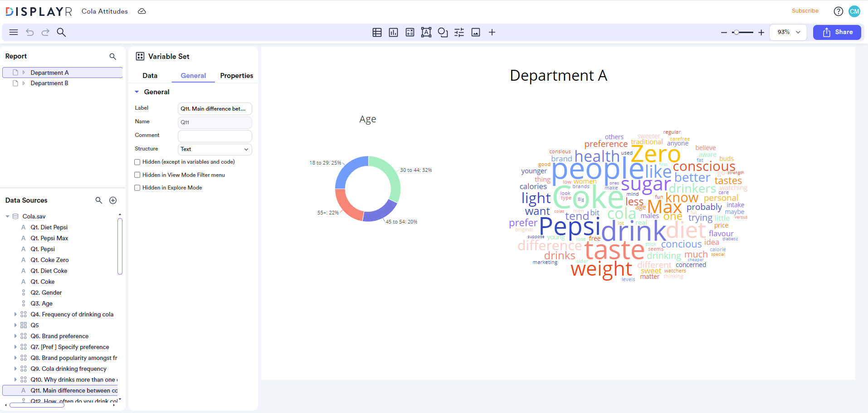The width and height of the screenshot is (868, 413).
Task: Open the CM user avatar menu
Action: point(854,11)
